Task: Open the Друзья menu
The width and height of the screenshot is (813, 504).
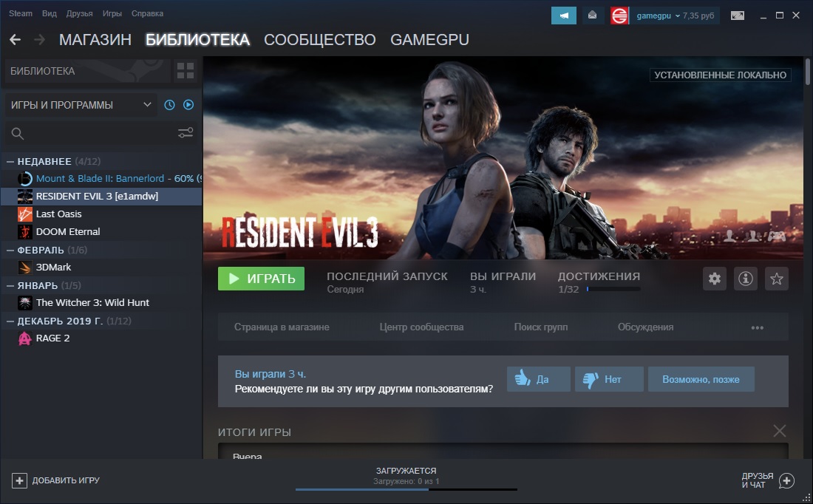Action: click(x=79, y=13)
